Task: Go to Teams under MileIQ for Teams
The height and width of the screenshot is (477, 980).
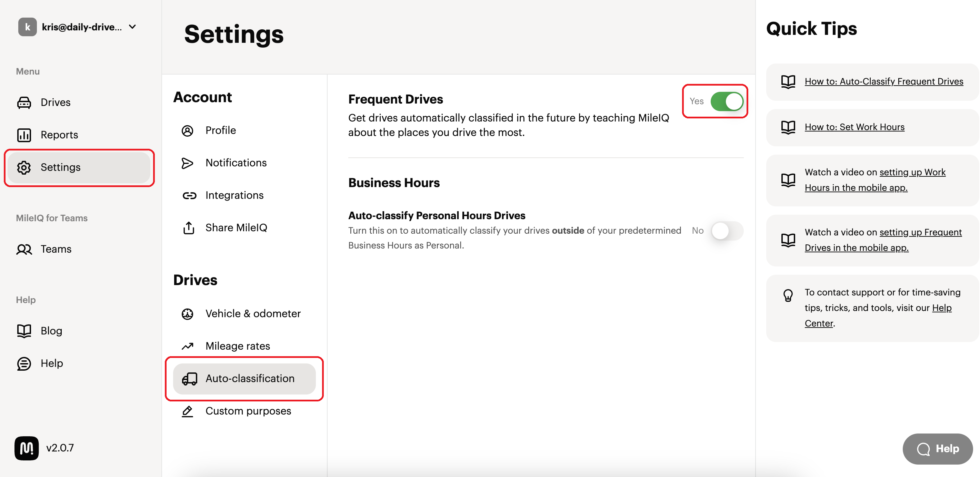Action: coord(79,249)
